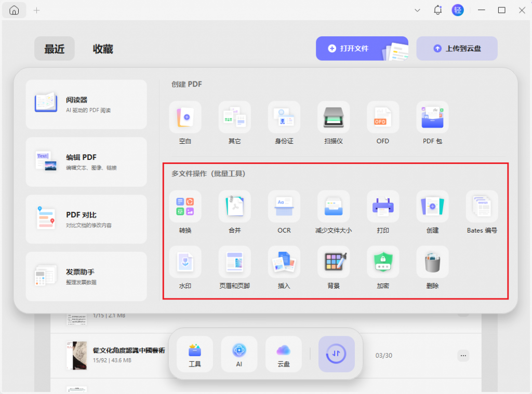532x394 pixels.
Task: Click the 03/30 date entry
Action: (x=384, y=356)
